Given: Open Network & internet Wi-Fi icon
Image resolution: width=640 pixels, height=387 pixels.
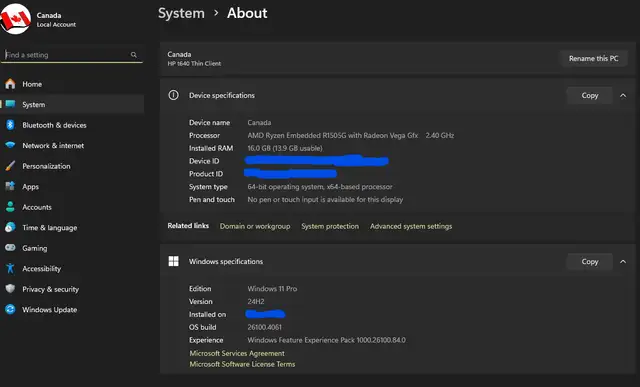Looking at the screenshot, I should click(10, 145).
